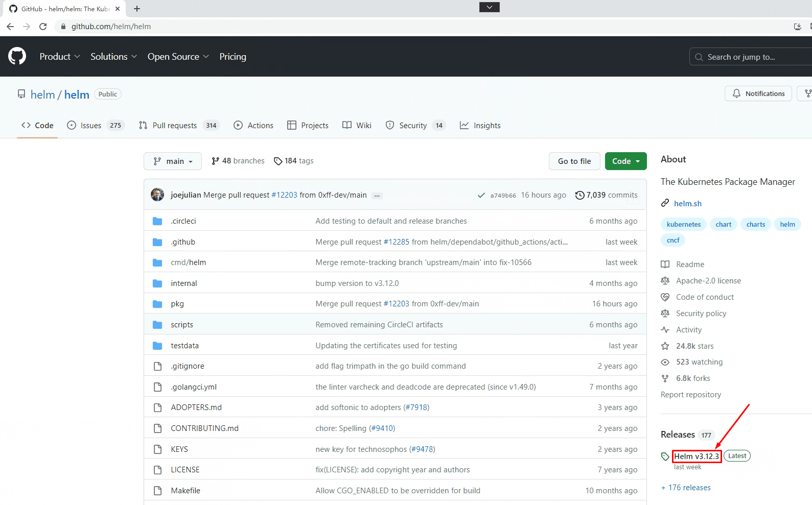Screen dimensions: 812x505
Task: Expand the Product menu
Action: click(60, 57)
